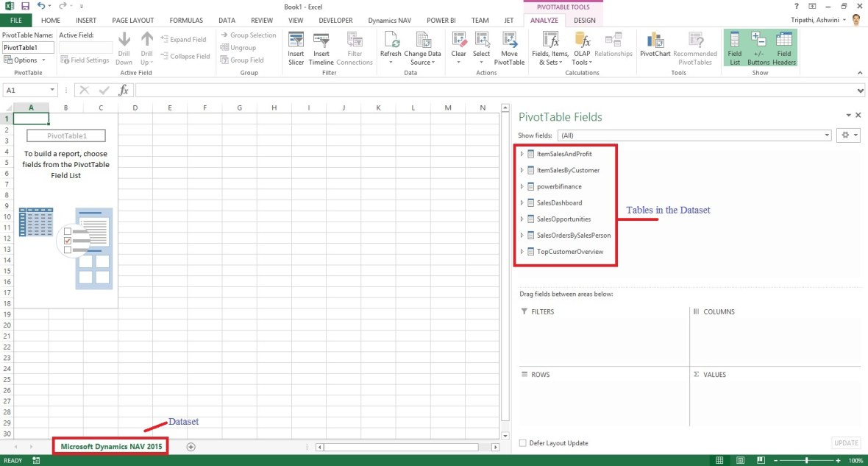Viewport: 868px width, 466px height.
Task: Expand the TopCustomerOverview table
Action: coord(522,250)
